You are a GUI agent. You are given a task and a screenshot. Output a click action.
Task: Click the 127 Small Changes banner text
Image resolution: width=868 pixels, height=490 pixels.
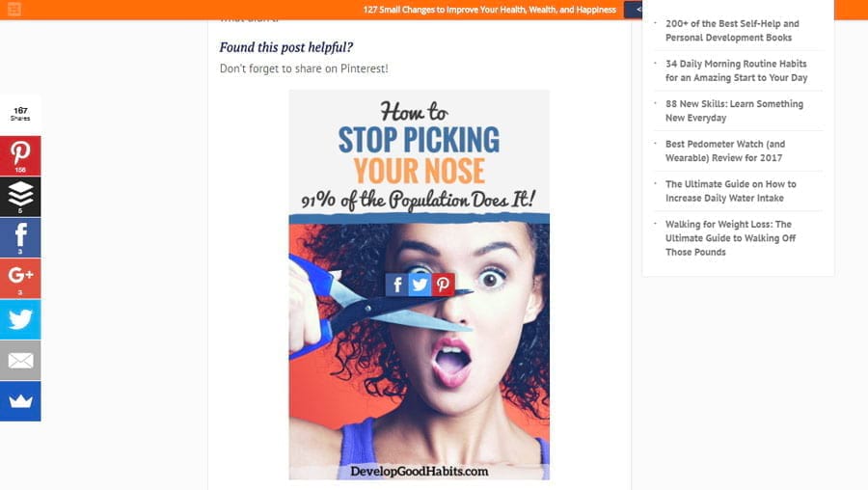tap(489, 10)
